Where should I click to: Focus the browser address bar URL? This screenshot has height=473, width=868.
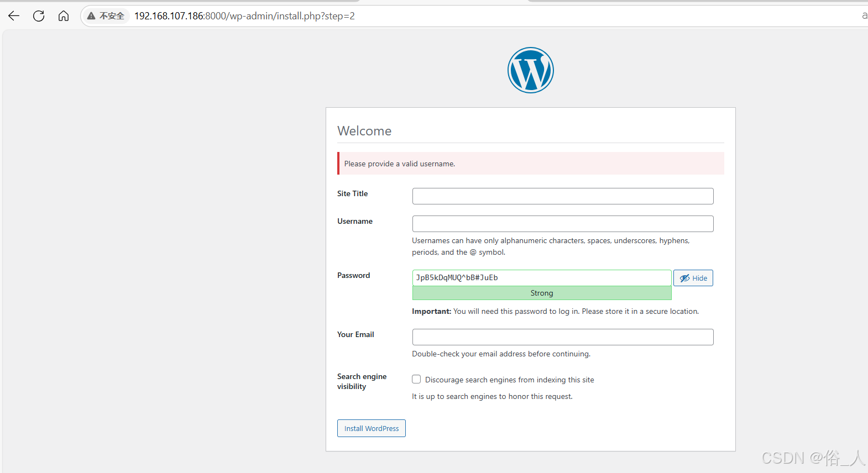(x=244, y=16)
